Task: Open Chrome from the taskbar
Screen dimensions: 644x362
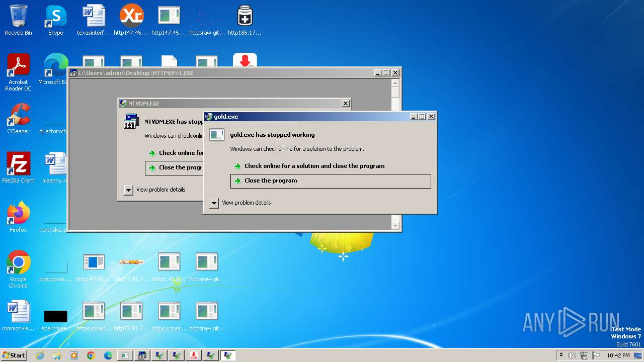Action: (91, 355)
